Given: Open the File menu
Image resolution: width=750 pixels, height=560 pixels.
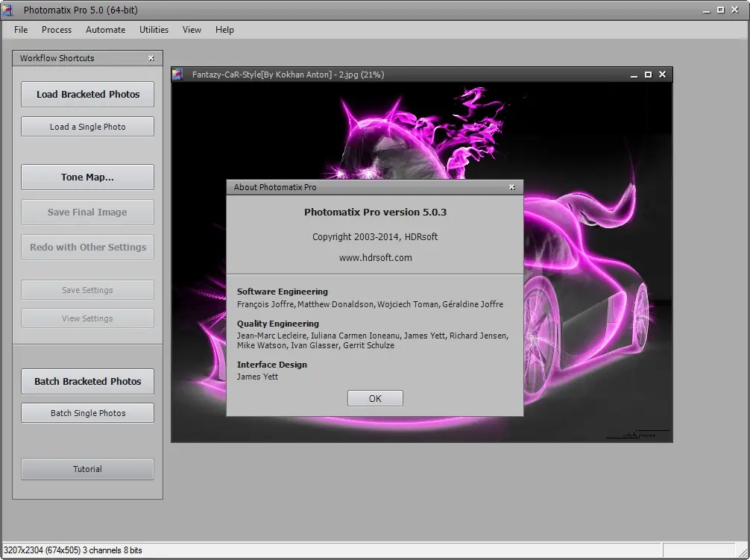Looking at the screenshot, I should click(21, 30).
